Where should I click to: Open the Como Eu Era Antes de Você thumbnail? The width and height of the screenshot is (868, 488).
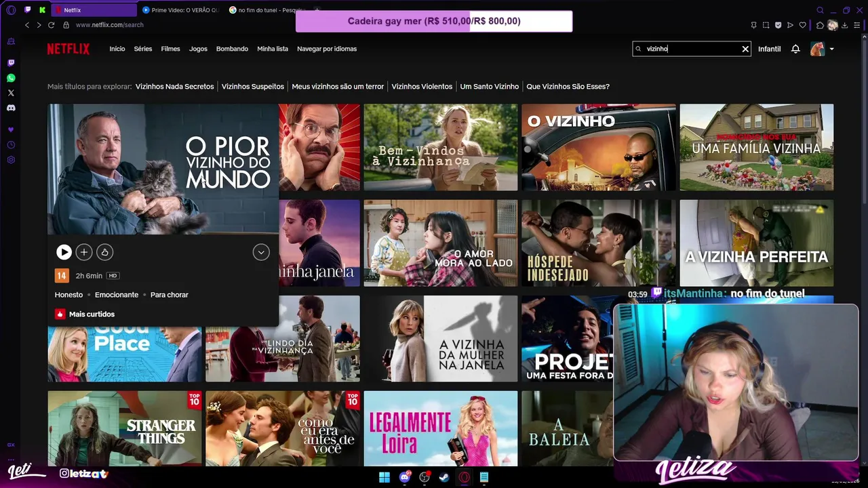[283, 428]
